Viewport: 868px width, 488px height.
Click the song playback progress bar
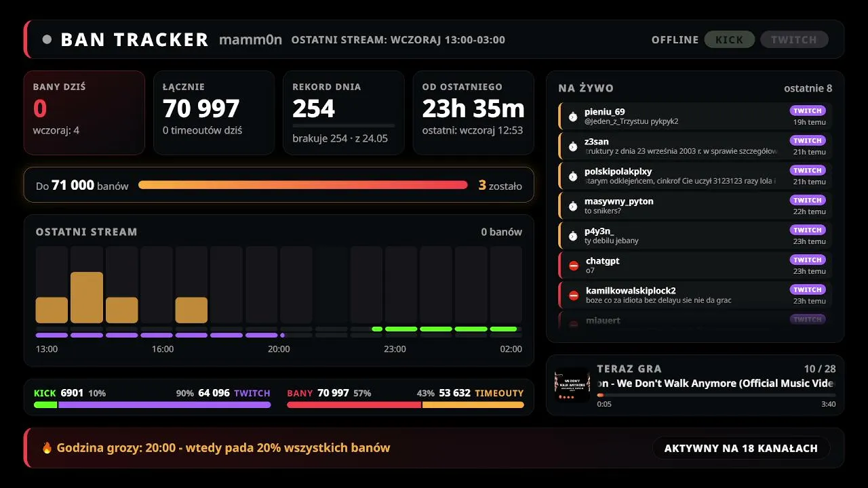(716, 394)
